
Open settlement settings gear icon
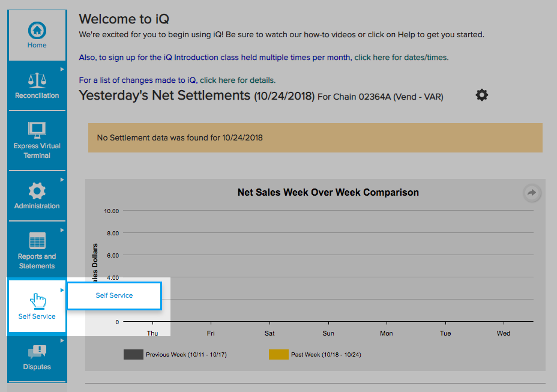pyautogui.click(x=482, y=95)
